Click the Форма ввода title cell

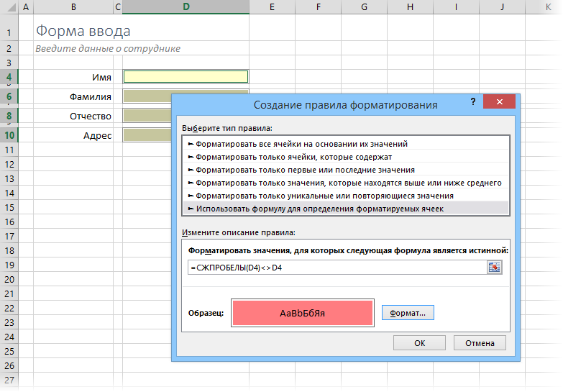click(x=83, y=31)
